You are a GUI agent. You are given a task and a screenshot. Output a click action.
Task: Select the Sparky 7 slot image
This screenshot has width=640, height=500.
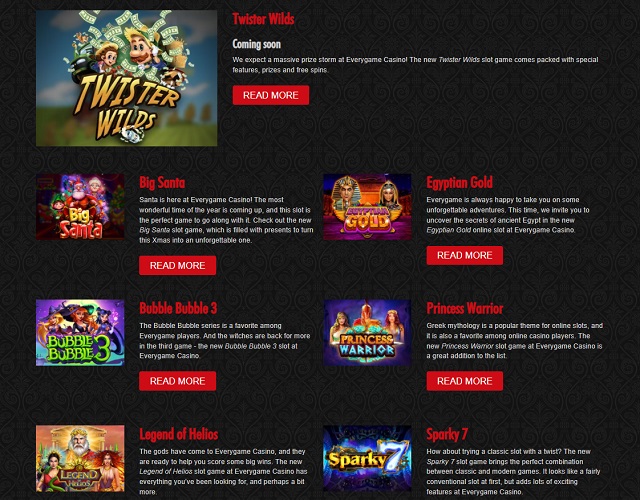(367, 458)
